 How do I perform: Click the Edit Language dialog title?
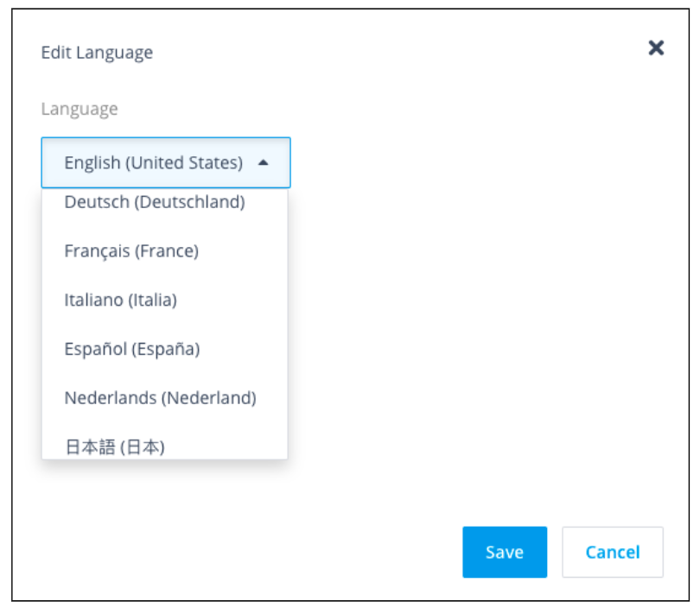(97, 53)
